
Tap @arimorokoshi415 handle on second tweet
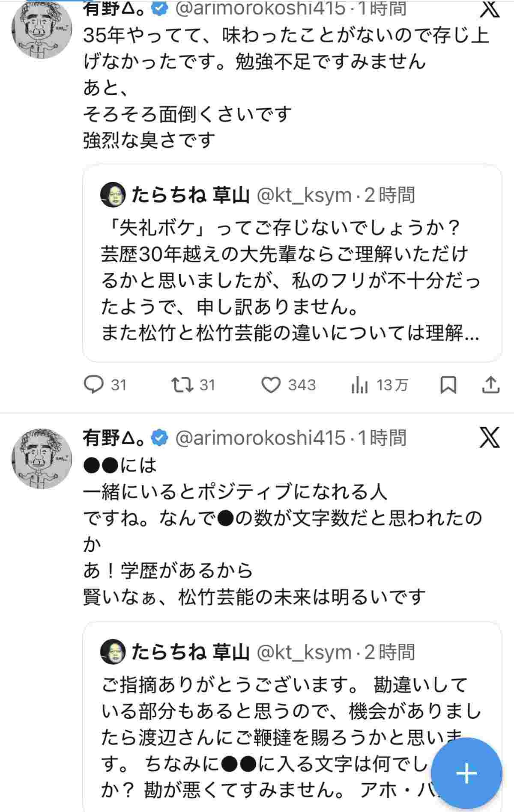pyautogui.click(x=260, y=437)
